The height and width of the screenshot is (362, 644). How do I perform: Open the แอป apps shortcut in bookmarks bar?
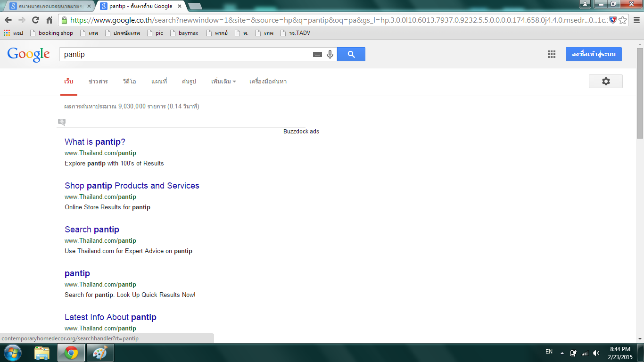pos(13,33)
